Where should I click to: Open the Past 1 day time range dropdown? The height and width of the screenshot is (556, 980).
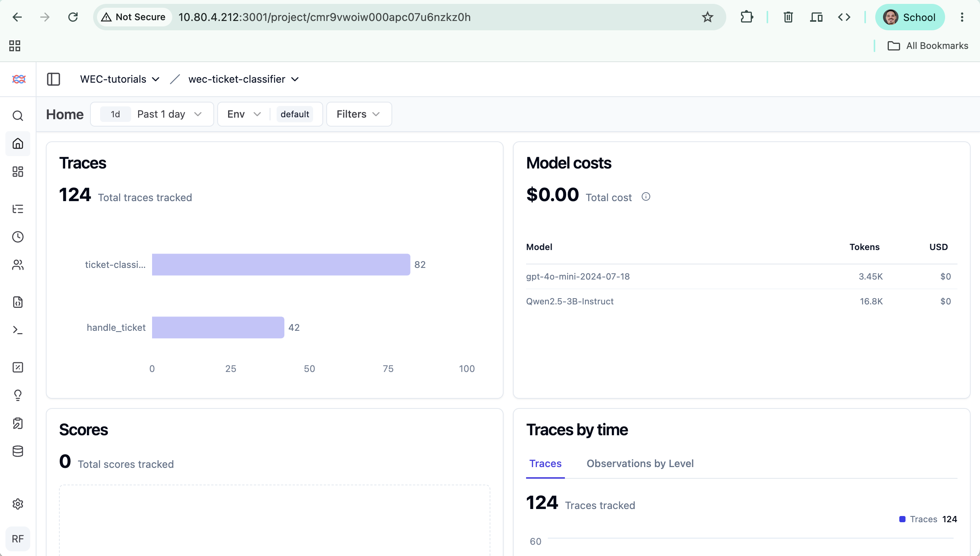[152, 114]
